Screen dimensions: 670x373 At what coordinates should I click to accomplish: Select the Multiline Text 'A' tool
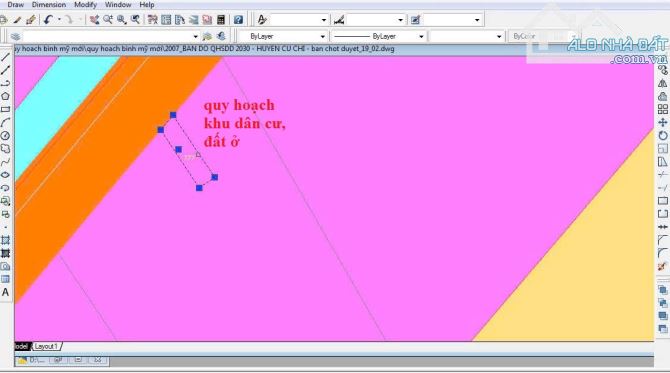point(5,293)
